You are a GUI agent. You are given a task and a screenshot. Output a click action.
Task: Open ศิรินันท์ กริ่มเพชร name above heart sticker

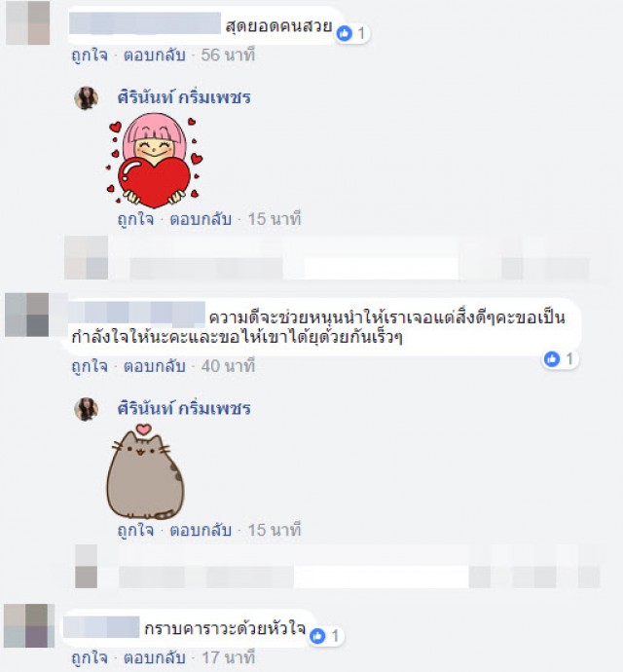click(x=184, y=96)
